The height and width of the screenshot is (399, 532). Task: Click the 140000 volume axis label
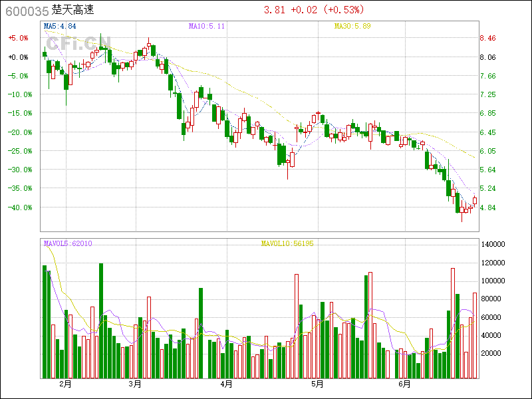click(x=493, y=245)
